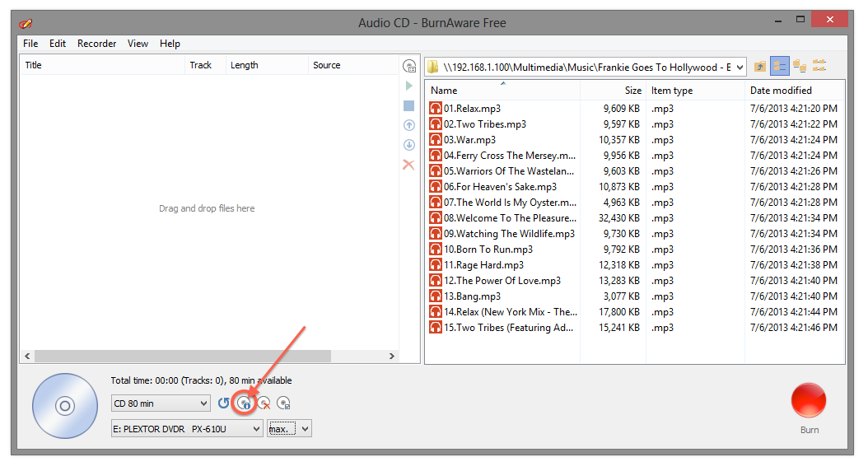Select file 07.The World Is My Oyster

510,203
